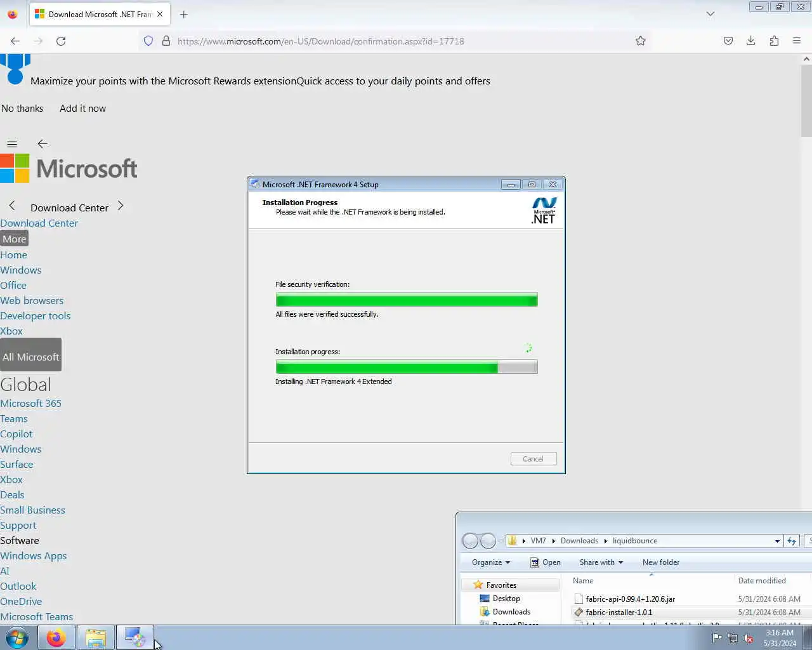The height and width of the screenshot is (650, 812).
Task: Open the Office navigation link
Action: coord(13,286)
